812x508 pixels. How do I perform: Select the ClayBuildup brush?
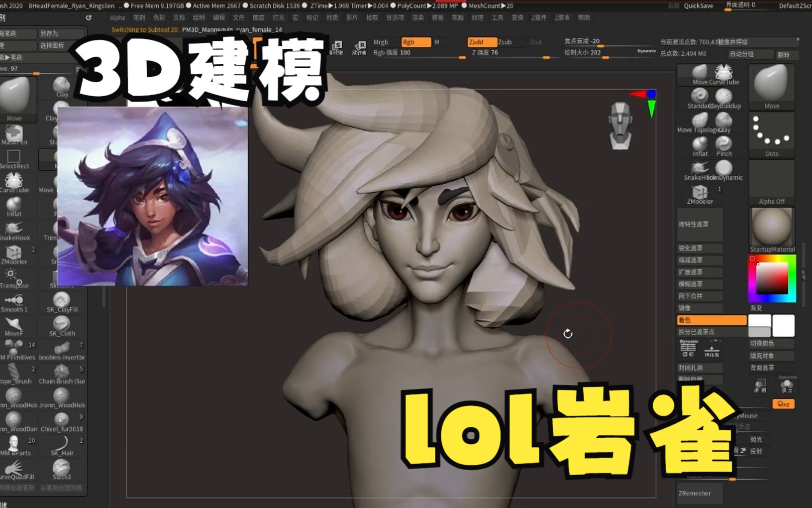(x=723, y=98)
